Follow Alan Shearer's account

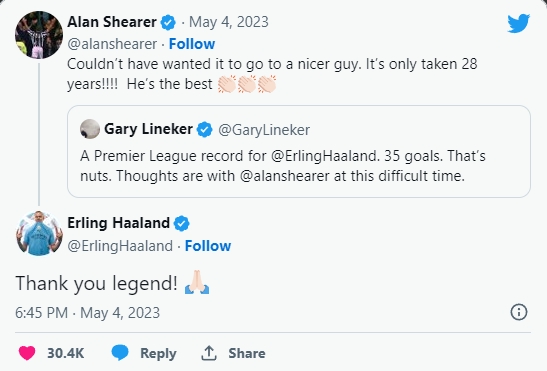coord(192,44)
